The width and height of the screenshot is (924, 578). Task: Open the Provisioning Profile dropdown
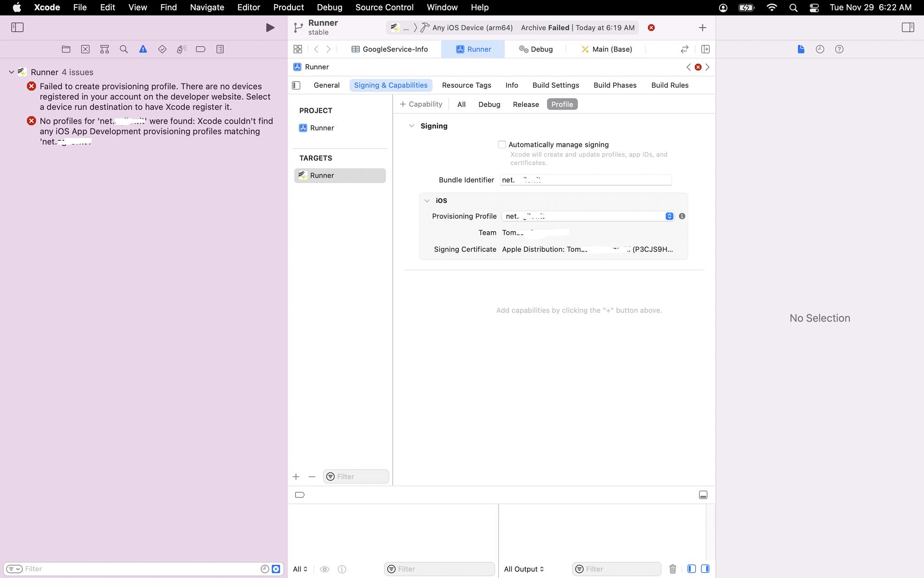point(588,216)
